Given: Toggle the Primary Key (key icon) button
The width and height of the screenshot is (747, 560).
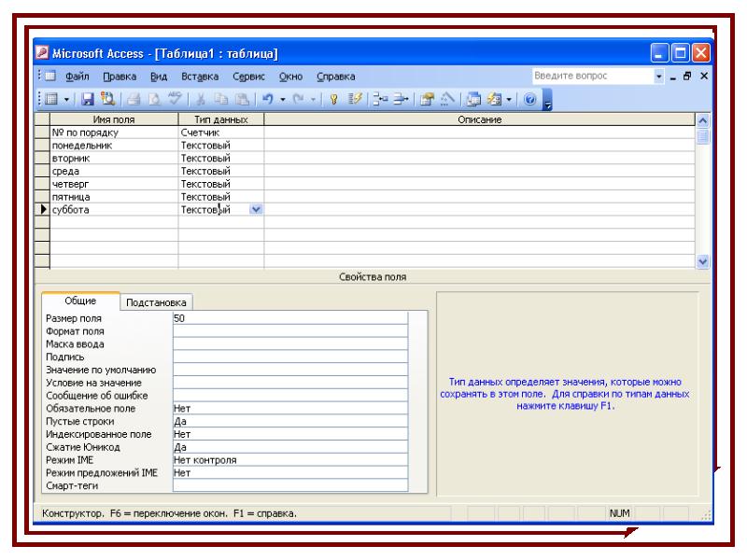Looking at the screenshot, I should pyautogui.click(x=335, y=97).
